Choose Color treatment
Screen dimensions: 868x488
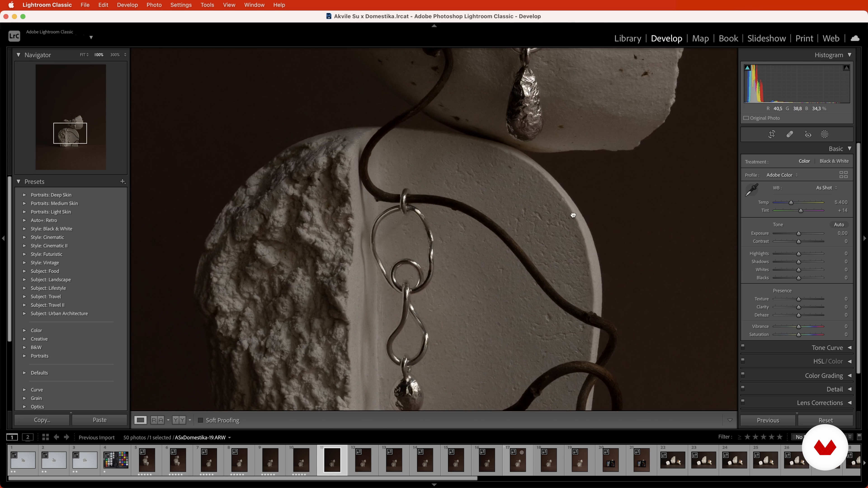click(x=804, y=161)
